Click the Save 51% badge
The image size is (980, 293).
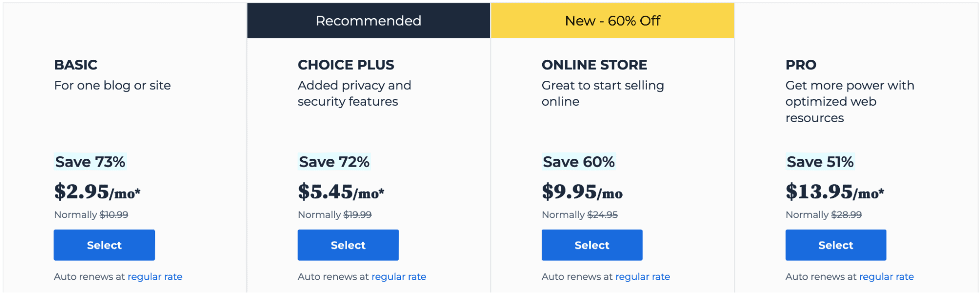point(820,162)
